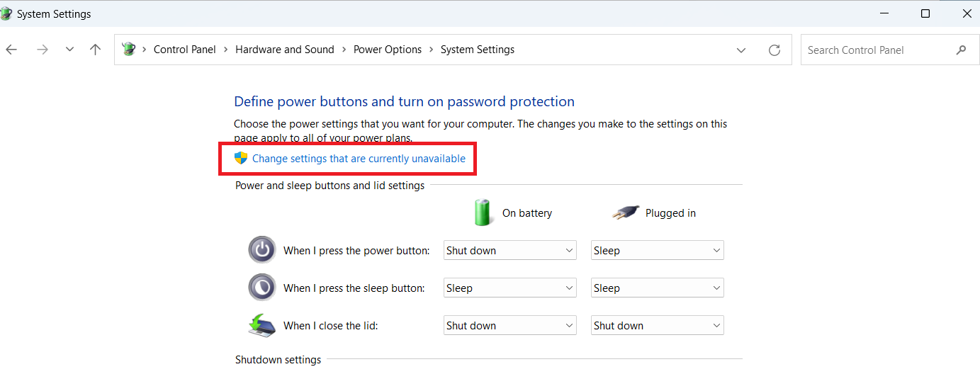Screen dimensions: 980x374
Task: Go up one level with Up arrow
Action: (x=96, y=50)
